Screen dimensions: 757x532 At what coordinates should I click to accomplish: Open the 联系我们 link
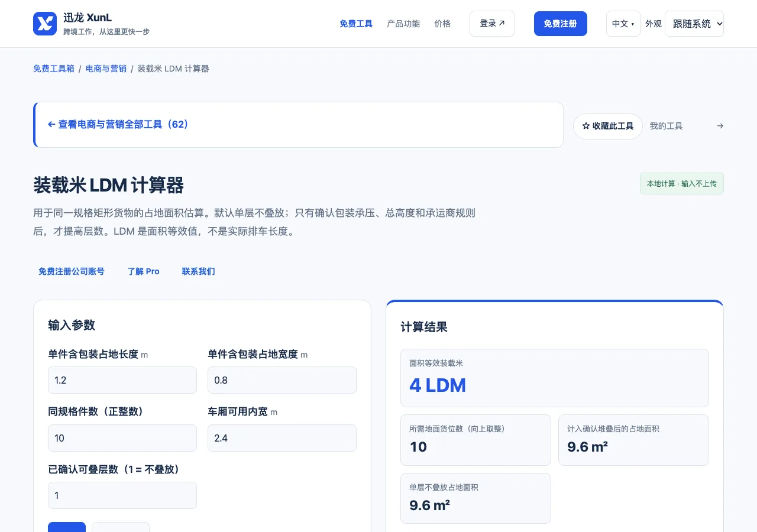[x=199, y=271]
